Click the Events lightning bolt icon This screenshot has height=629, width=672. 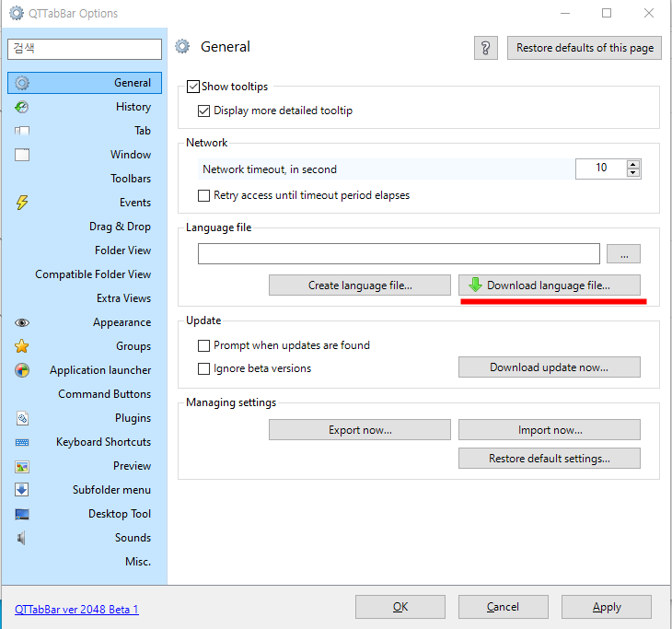pos(22,203)
